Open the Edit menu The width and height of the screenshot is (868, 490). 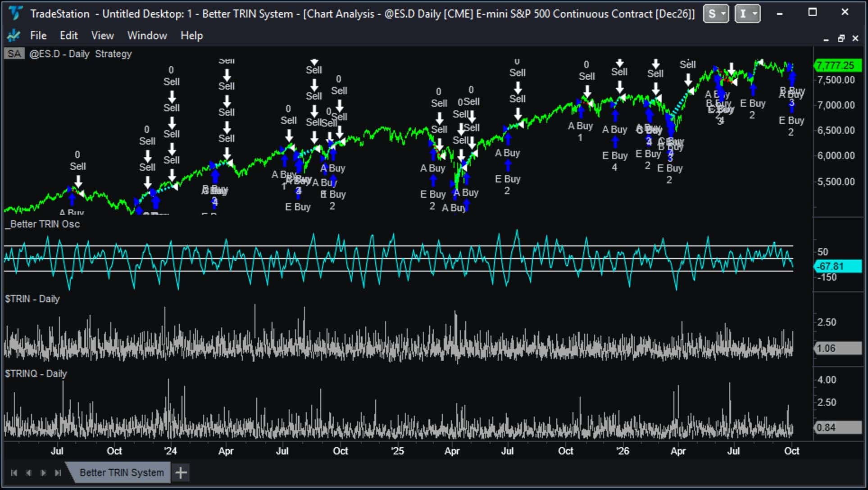(68, 35)
